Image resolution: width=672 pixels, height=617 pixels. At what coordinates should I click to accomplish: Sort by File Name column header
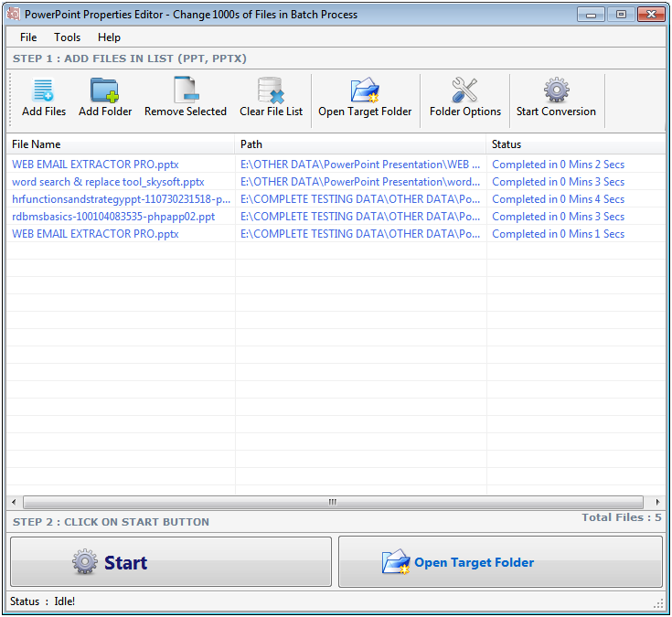point(121,144)
